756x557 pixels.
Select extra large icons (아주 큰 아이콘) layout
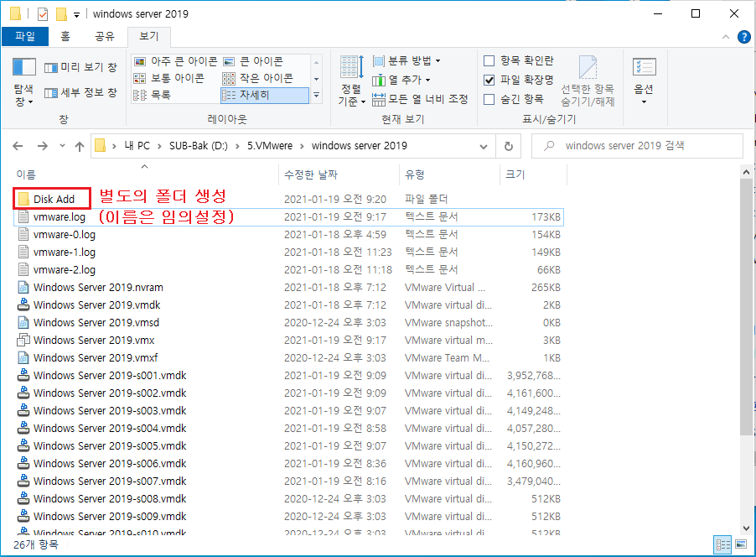pos(175,61)
